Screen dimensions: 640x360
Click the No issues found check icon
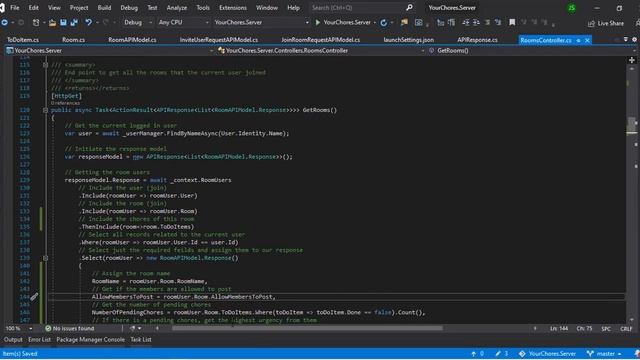(48, 328)
